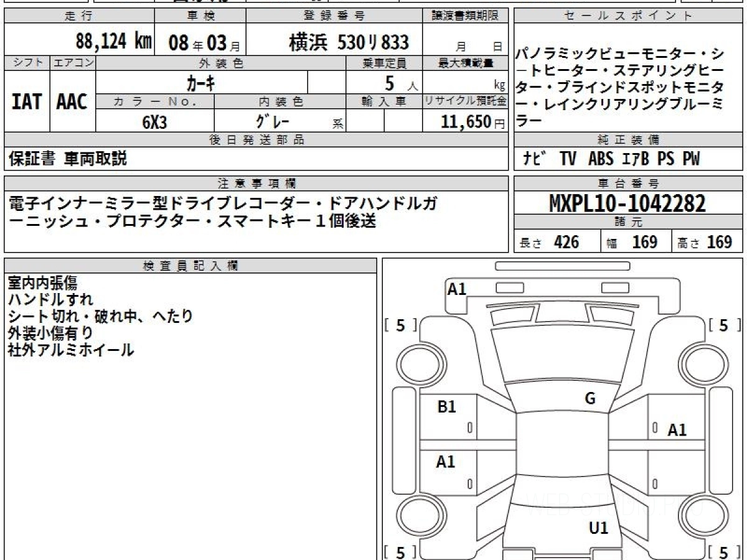747x560 pixels.
Task: Click the 車検 header cell
Action: pyautogui.click(x=200, y=16)
